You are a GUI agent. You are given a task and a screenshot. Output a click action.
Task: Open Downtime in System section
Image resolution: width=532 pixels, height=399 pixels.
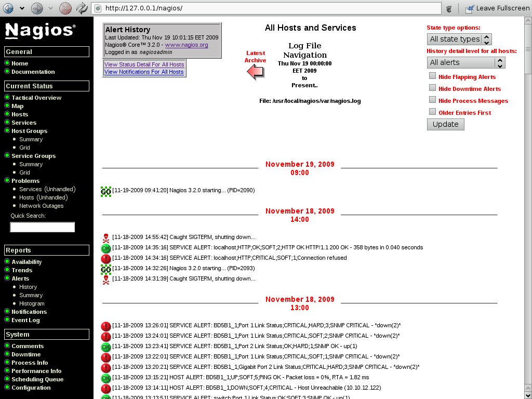26,354
